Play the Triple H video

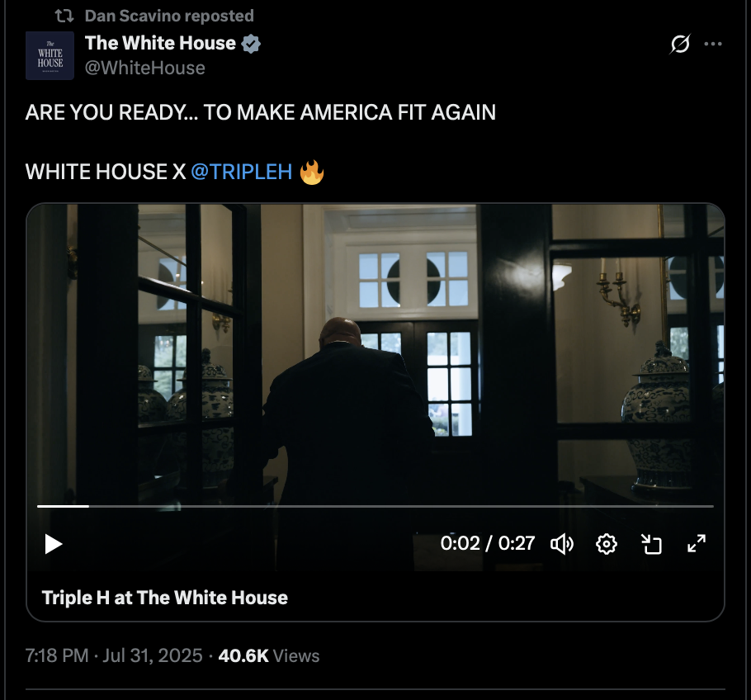coord(53,544)
